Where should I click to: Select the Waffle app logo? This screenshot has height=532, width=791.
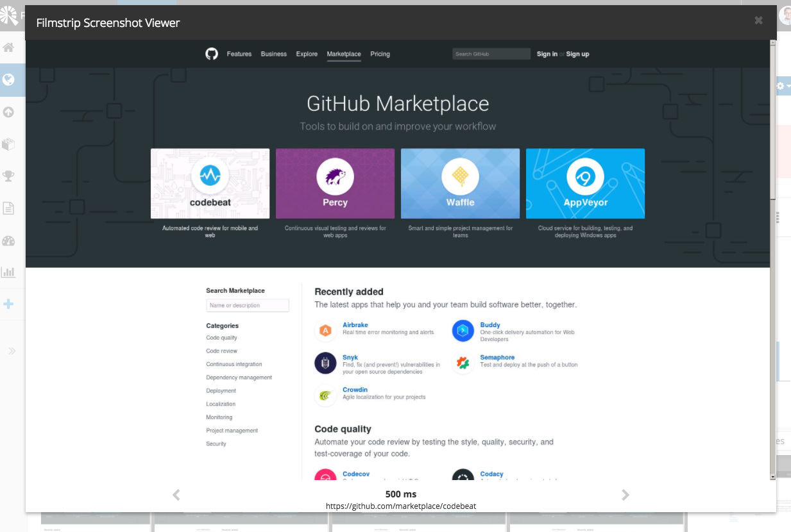pyautogui.click(x=460, y=176)
